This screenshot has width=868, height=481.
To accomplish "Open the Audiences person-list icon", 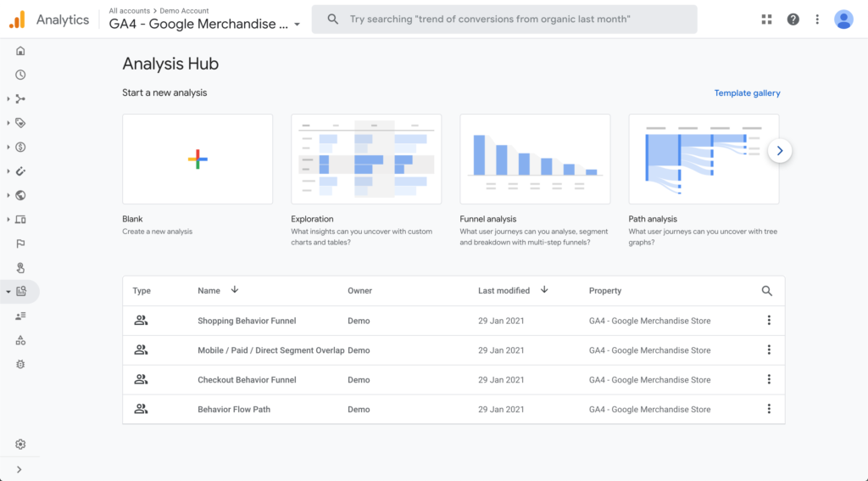I will [20, 316].
